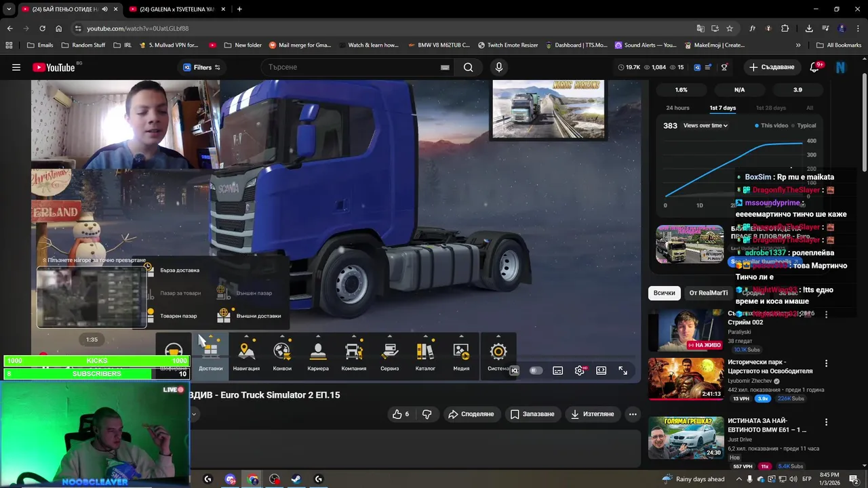Viewport: 868px width, 488px height.
Task: Open the vidIQ Filters control
Action: (x=202, y=67)
